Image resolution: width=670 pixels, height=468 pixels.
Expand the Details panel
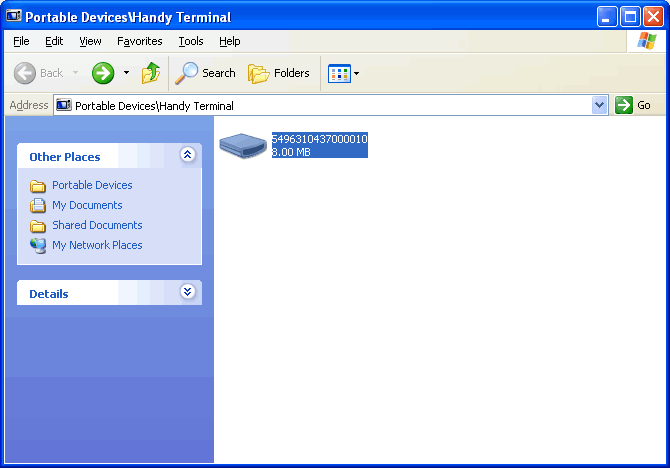[x=187, y=292]
